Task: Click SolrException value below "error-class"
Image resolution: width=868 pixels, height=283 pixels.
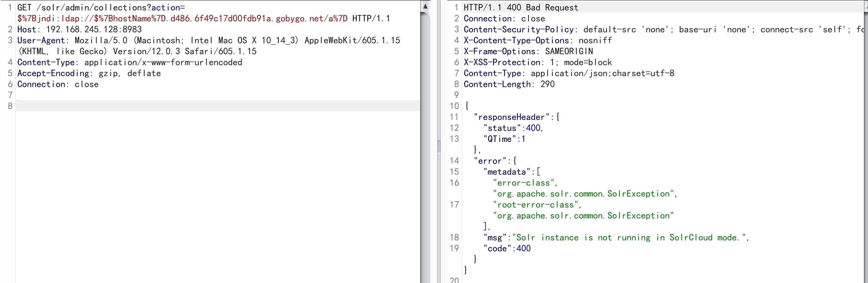Action: [x=583, y=194]
